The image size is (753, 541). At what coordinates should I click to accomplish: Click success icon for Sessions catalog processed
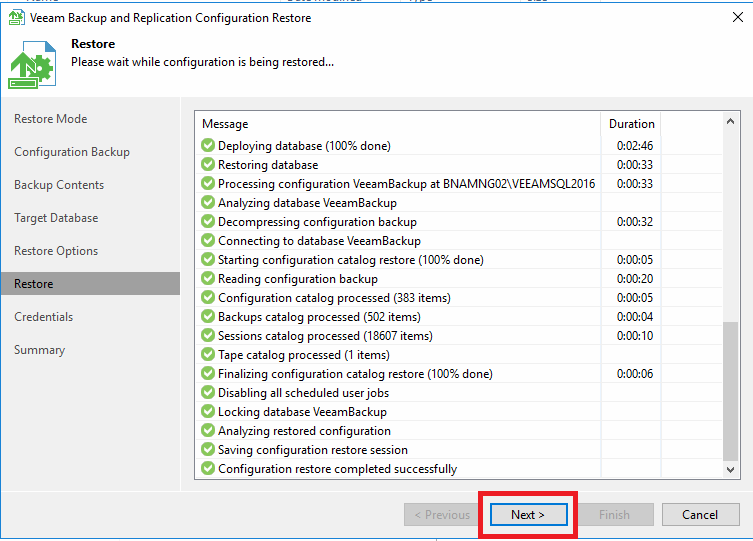208,335
